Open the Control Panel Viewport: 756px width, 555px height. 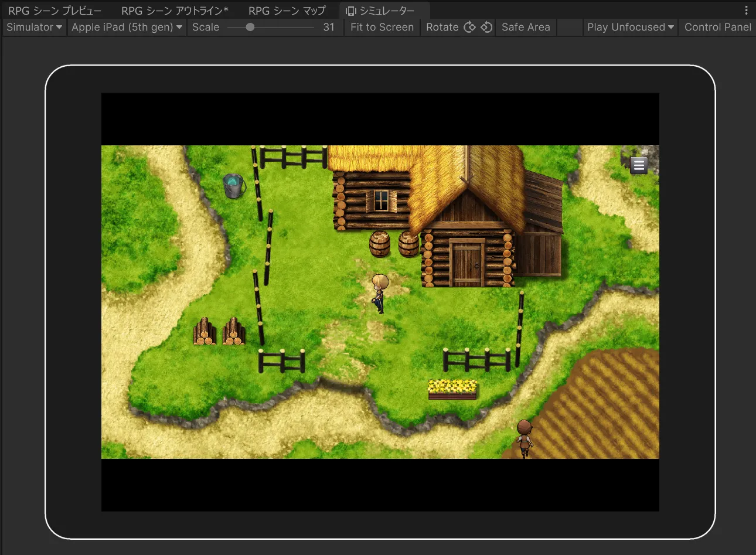click(717, 27)
